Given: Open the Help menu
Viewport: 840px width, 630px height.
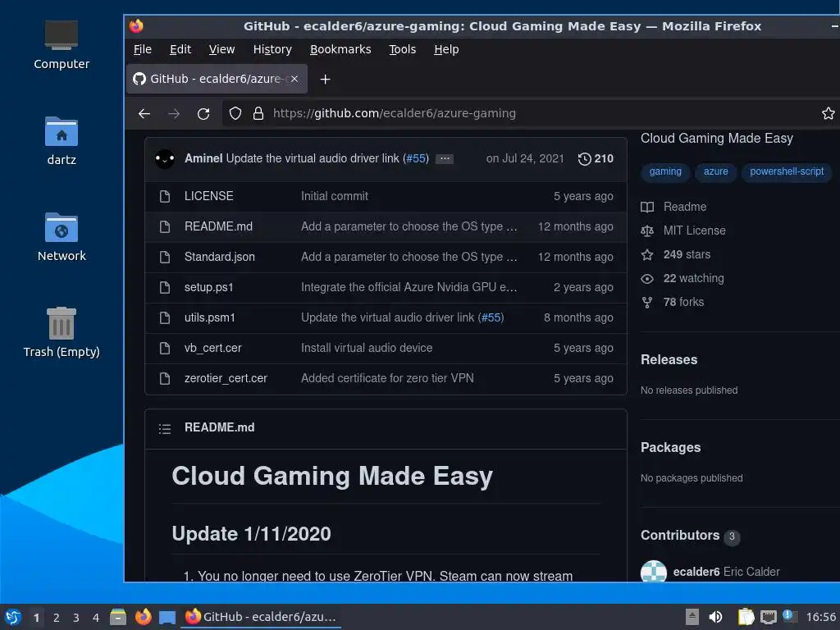Looking at the screenshot, I should [446, 49].
